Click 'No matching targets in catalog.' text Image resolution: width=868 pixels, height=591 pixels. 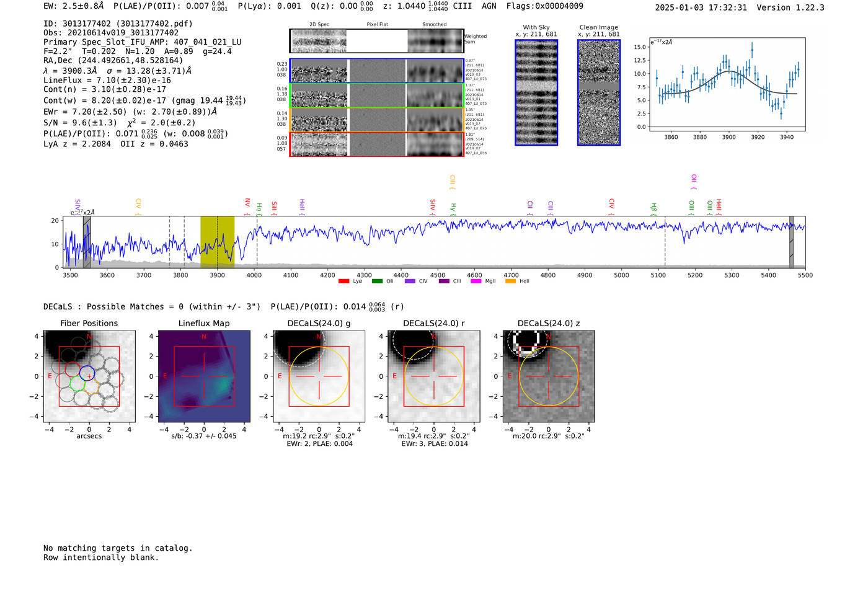(x=118, y=548)
